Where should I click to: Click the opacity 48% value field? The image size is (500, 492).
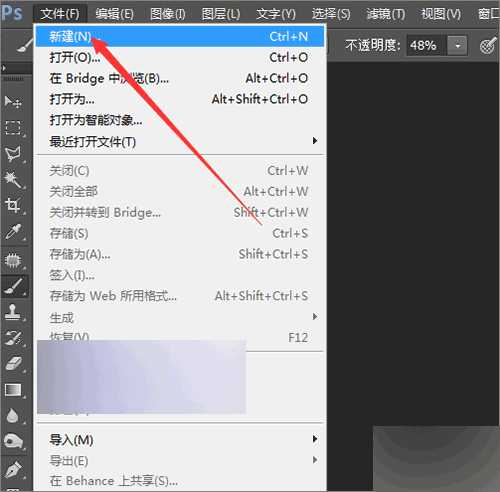pos(427,45)
